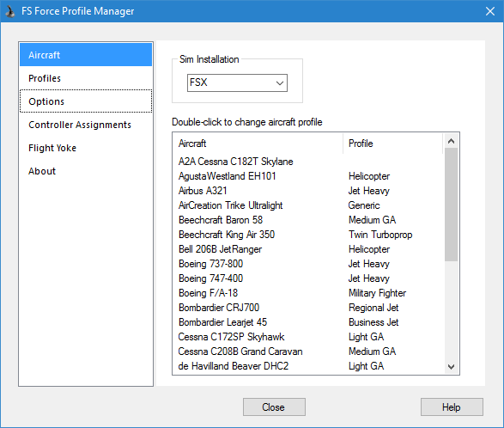This screenshot has height=428, width=504.
Task: Open the About page
Action: (86, 171)
